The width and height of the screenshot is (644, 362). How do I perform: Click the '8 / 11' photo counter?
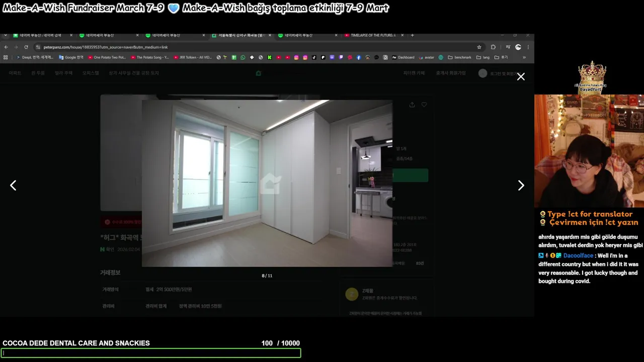267,276
